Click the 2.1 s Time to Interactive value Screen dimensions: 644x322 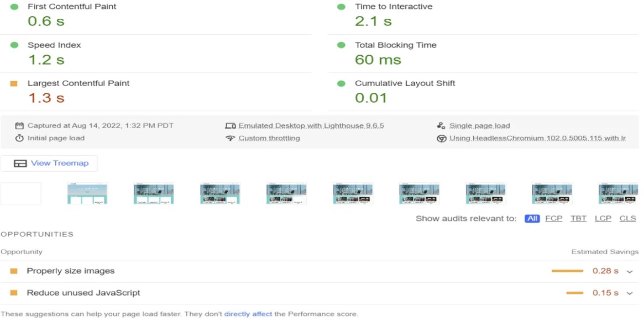click(373, 22)
